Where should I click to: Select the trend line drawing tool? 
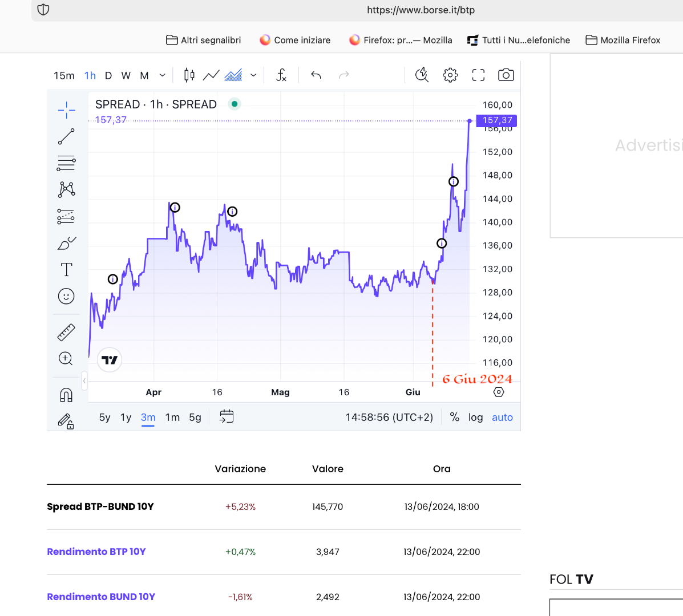pyautogui.click(x=66, y=137)
